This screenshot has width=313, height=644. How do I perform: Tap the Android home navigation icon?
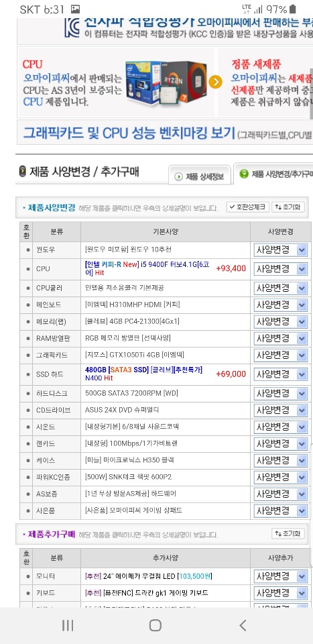[x=155, y=625]
